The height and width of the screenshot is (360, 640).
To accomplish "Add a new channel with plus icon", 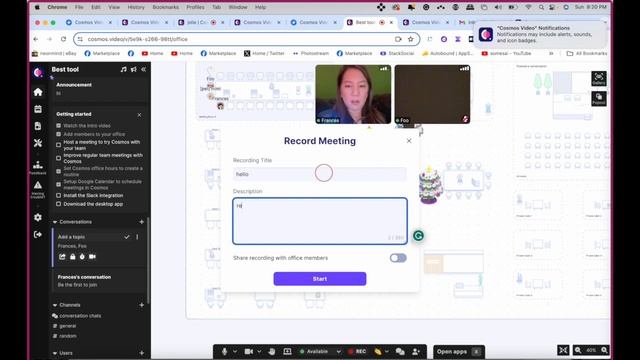I will click(142, 305).
